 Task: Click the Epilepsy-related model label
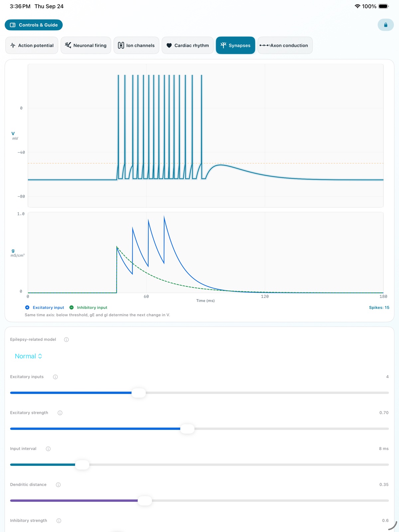(33, 339)
